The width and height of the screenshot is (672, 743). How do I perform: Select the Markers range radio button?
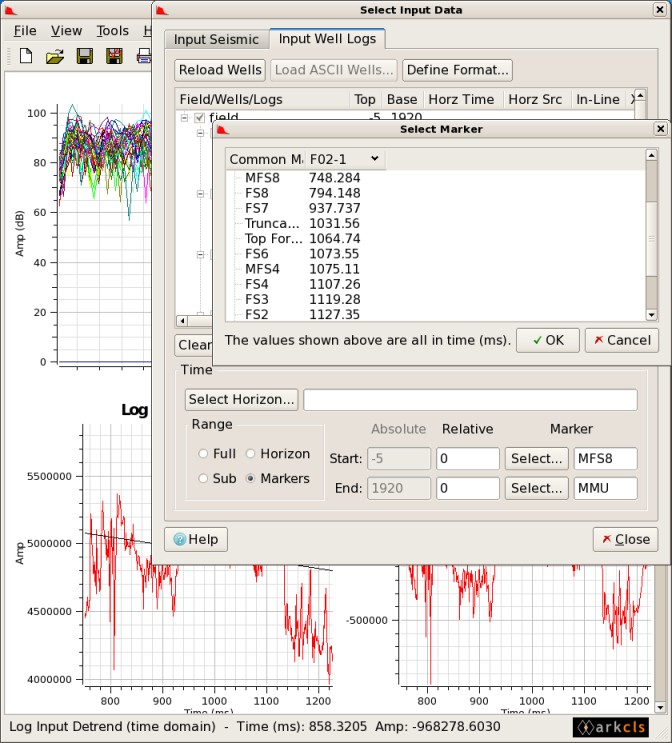pyautogui.click(x=251, y=478)
